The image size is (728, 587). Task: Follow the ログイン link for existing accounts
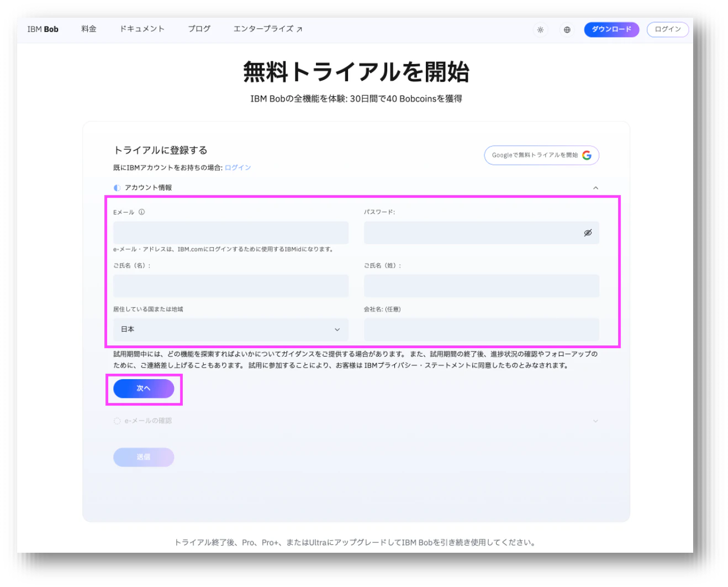238,168
